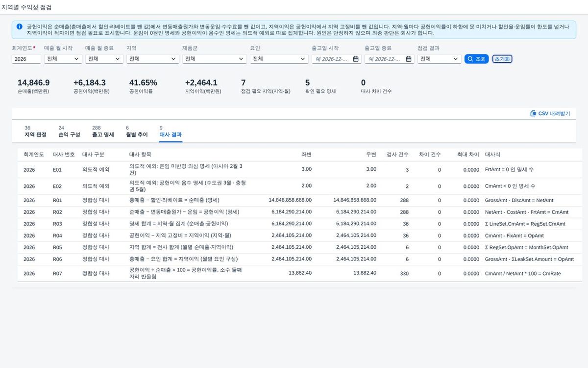Click the 확인 필요 명세 KPI count
The width and height of the screenshot is (588, 368).
click(x=307, y=82)
